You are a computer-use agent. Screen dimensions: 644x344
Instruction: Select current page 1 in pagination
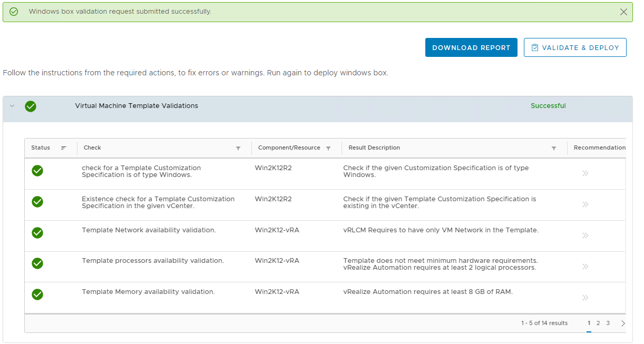tap(589, 323)
